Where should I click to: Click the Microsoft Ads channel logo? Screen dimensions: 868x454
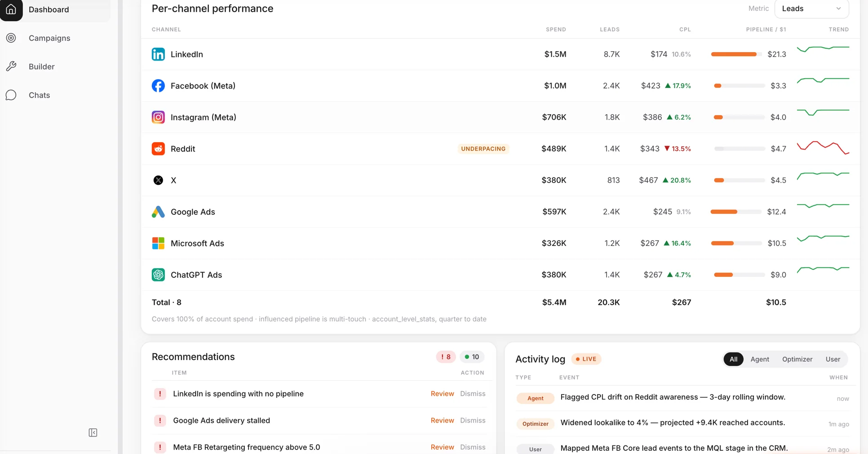point(158,243)
